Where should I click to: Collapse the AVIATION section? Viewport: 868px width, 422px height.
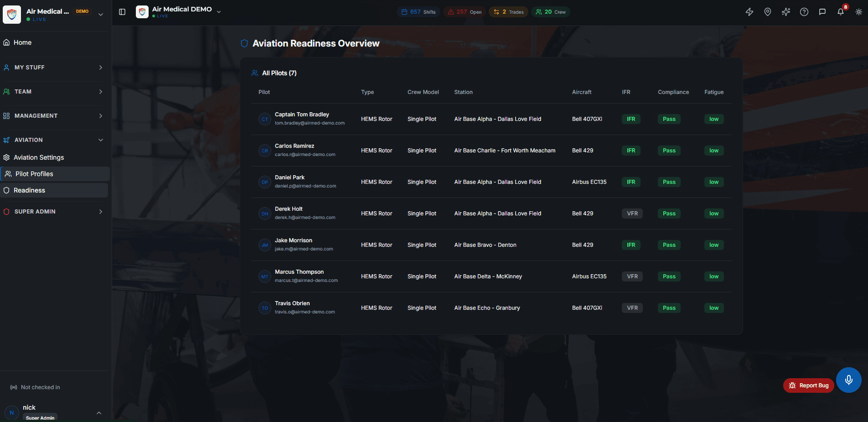pos(54,140)
